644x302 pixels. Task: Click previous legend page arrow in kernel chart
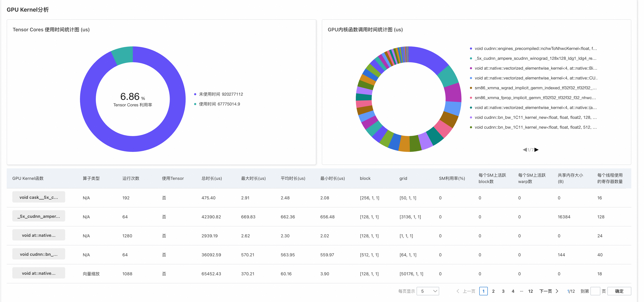[525, 150]
